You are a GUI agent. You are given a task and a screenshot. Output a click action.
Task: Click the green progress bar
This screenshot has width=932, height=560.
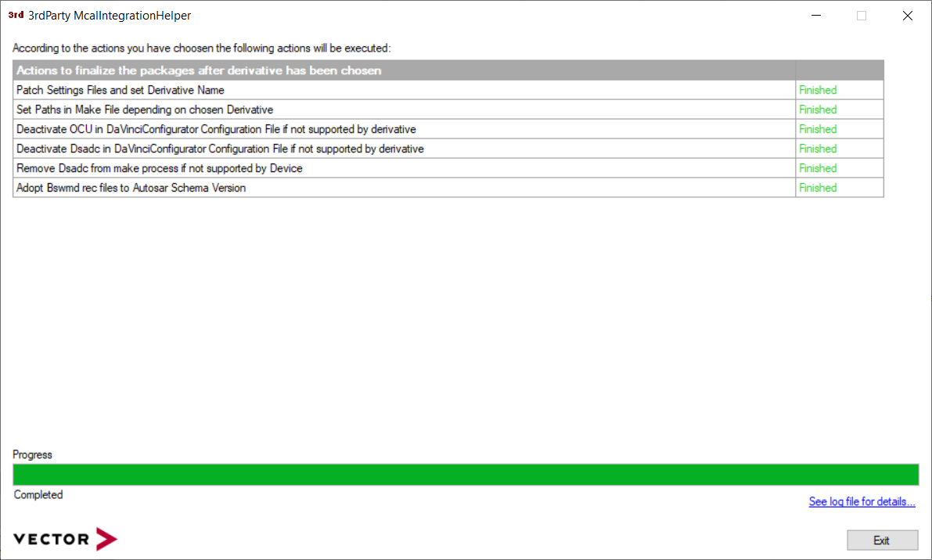click(x=466, y=475)
